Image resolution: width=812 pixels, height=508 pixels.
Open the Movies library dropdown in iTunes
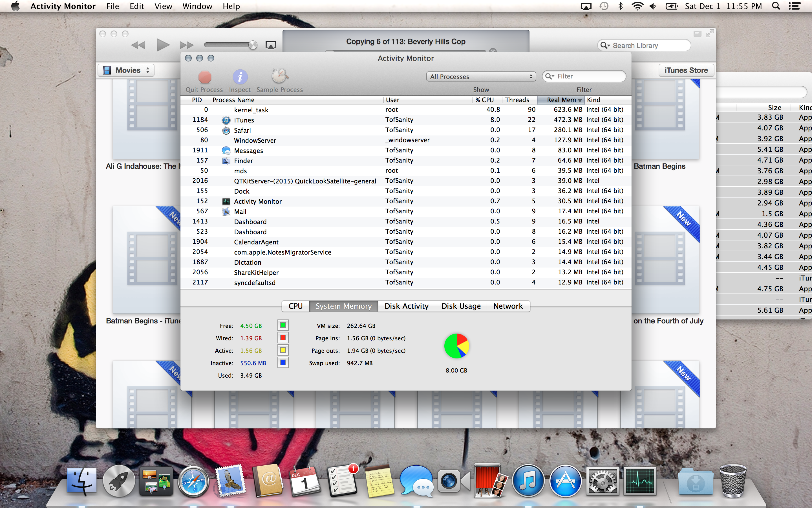coord(126,70)
